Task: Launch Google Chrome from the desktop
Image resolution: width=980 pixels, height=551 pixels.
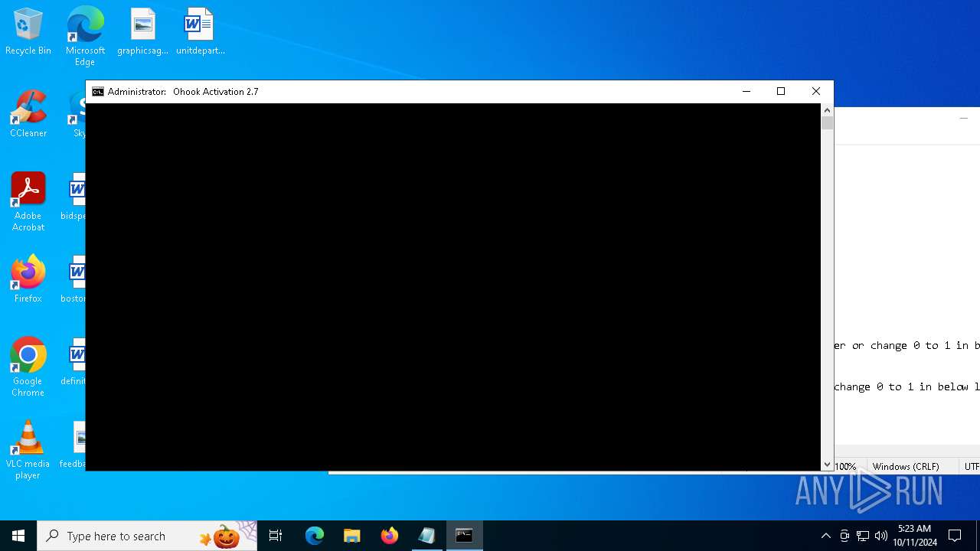Action: click(x=28, y=367)
